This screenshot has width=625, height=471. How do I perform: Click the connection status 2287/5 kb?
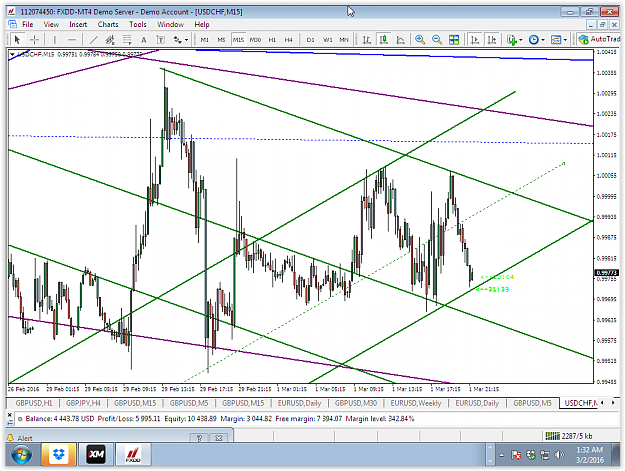[x=569, y=436]
